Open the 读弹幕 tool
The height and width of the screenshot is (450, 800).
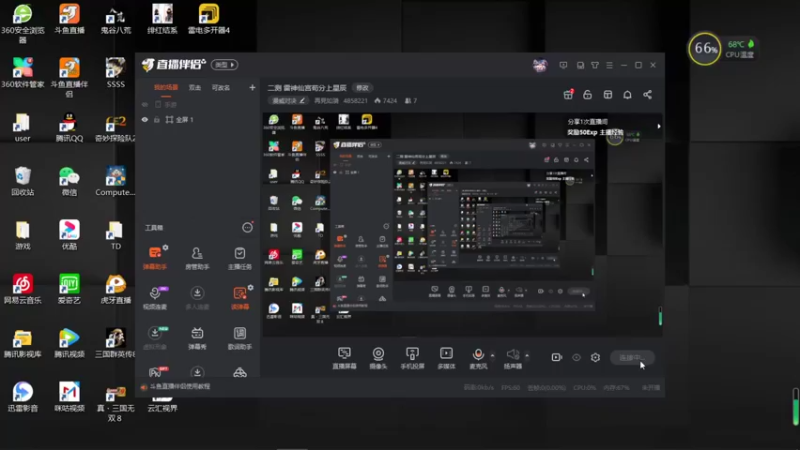click(239, 298)
